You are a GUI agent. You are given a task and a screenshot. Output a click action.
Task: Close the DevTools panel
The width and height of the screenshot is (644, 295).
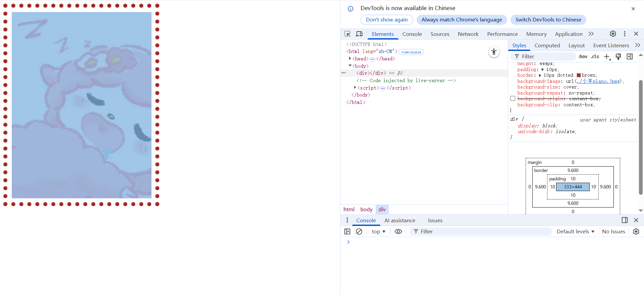636,34
